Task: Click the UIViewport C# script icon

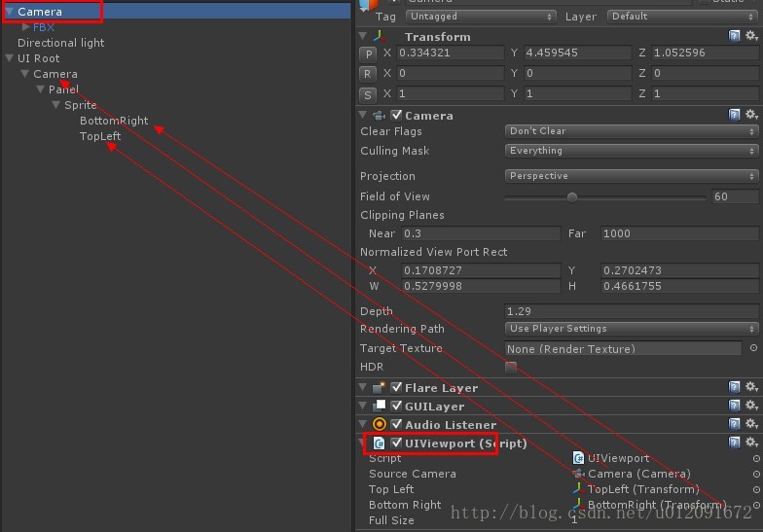Action: click(380, 443)
